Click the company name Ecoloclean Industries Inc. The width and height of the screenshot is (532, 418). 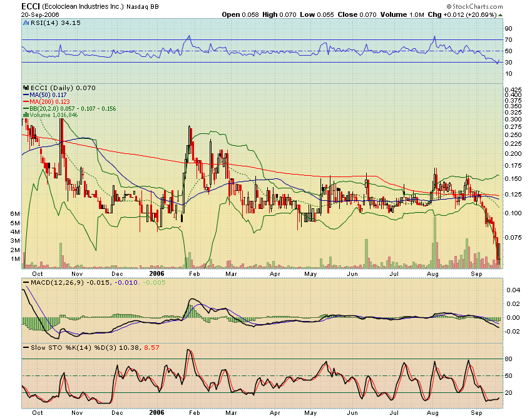tap(83, 7)
